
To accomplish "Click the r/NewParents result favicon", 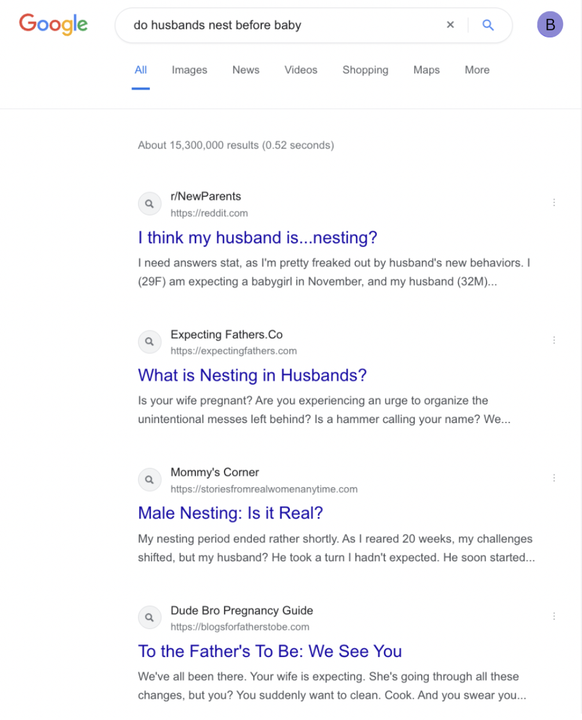I will [x=150, y=204].
